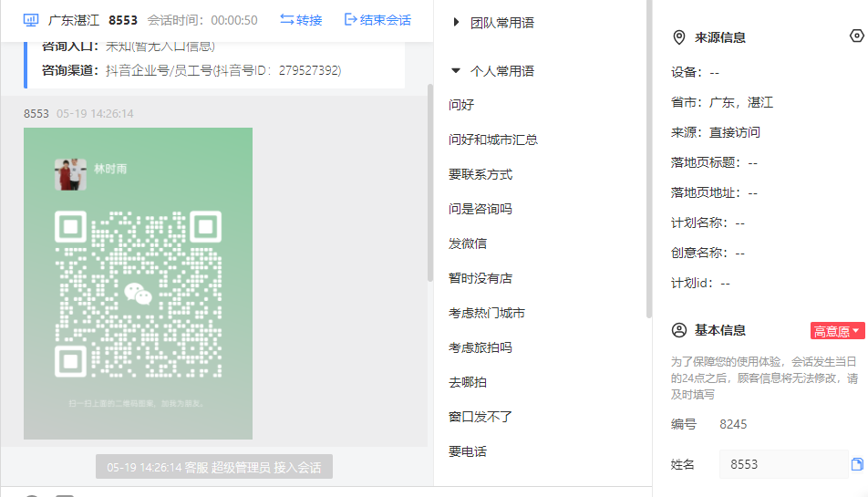Select the 要联系方式 quick phrase
Viewport: 868px width, 497px height.
pyautogui.click(x=480, y=174)
